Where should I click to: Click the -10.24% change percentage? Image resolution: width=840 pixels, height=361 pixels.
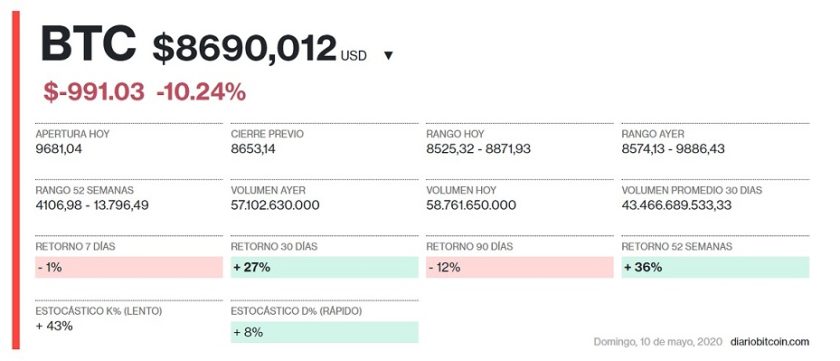click(x=201, y=93)
